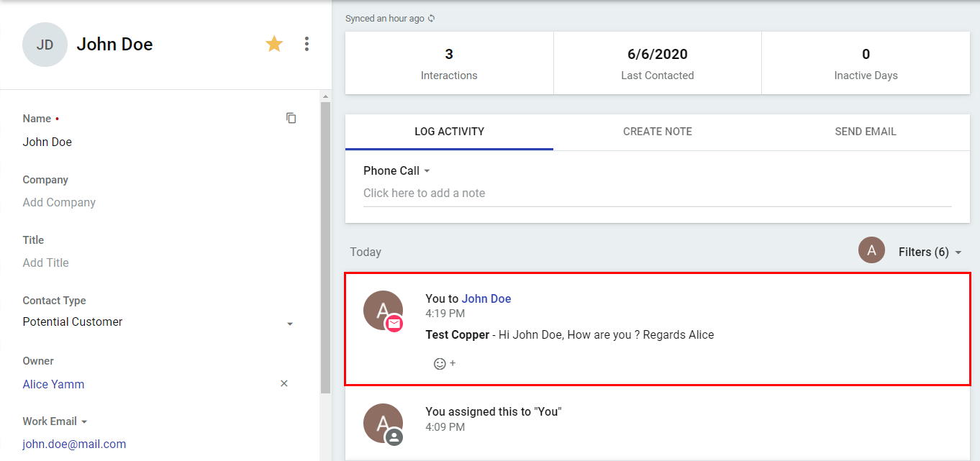Open the Filters (6) dropdown
Image resolution: width=980 pixels, height=461 pixels.
tap(930, 252)
